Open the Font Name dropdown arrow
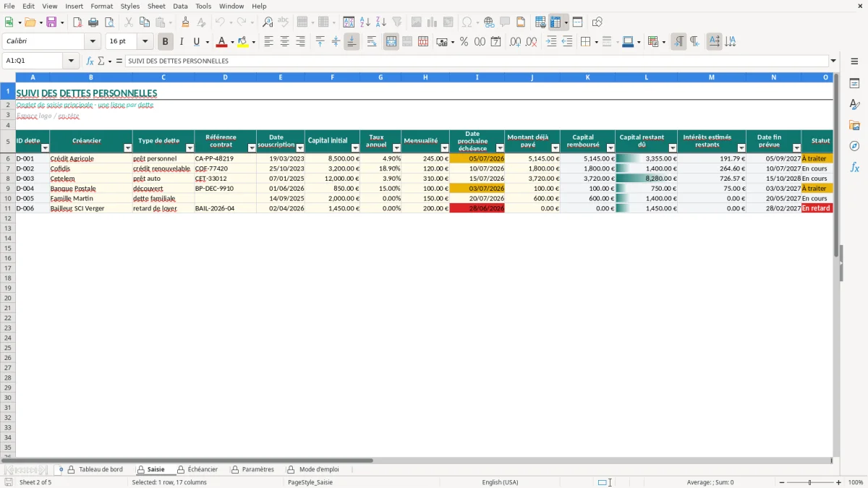 (93, 42)
